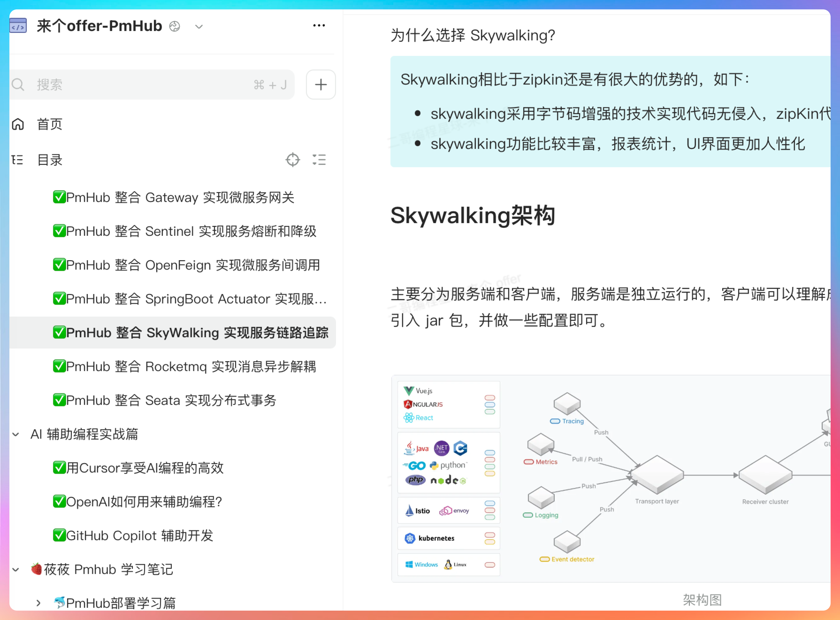
Task: Click the knowledge base code icon
Action: [x=18, y=26]
